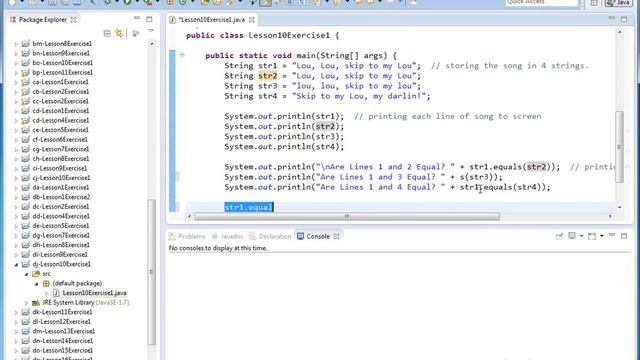Click the editor vertical scrollbar thumb
This screenshot has width=640, height=360.
click(x=620, y=146)
